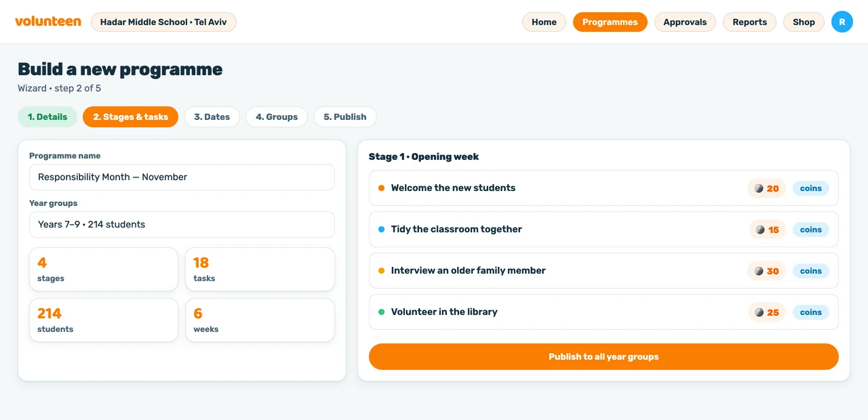Image resolution: width=868 pixels, height=420 pixels.
Task: Click the coins tag on Volunteer in the library
Action: pyautogui.click(x=810, y=312)
